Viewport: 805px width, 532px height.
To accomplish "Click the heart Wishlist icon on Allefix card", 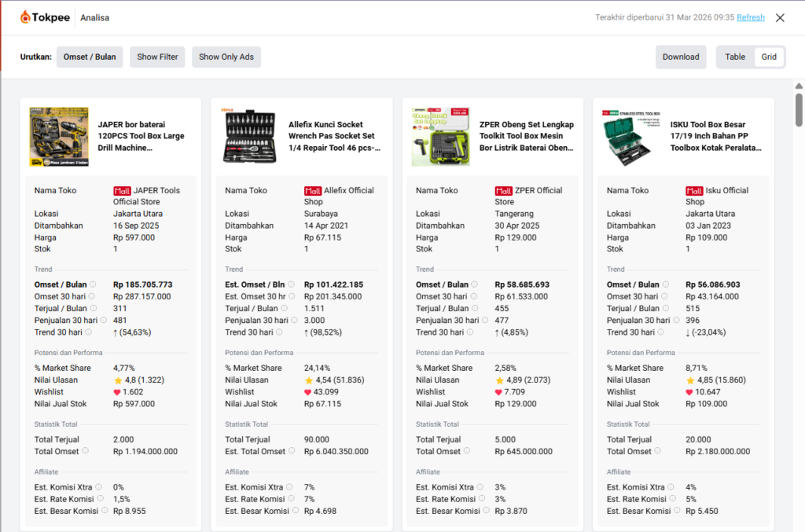I will point(308,392).
